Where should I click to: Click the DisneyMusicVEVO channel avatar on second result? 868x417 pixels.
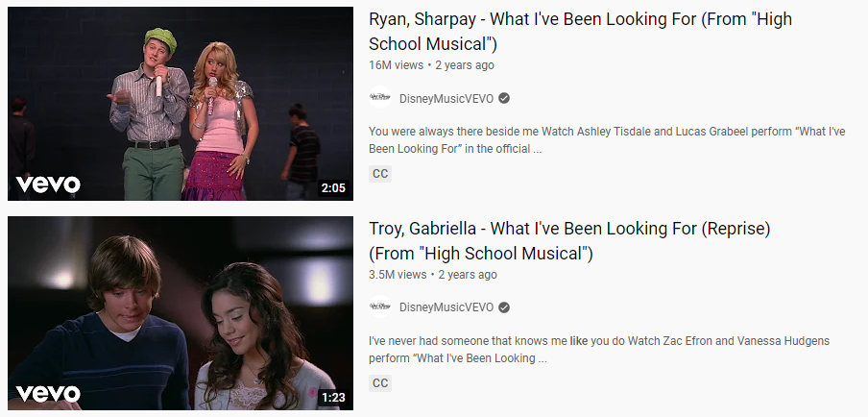click(x=380, y=307)
